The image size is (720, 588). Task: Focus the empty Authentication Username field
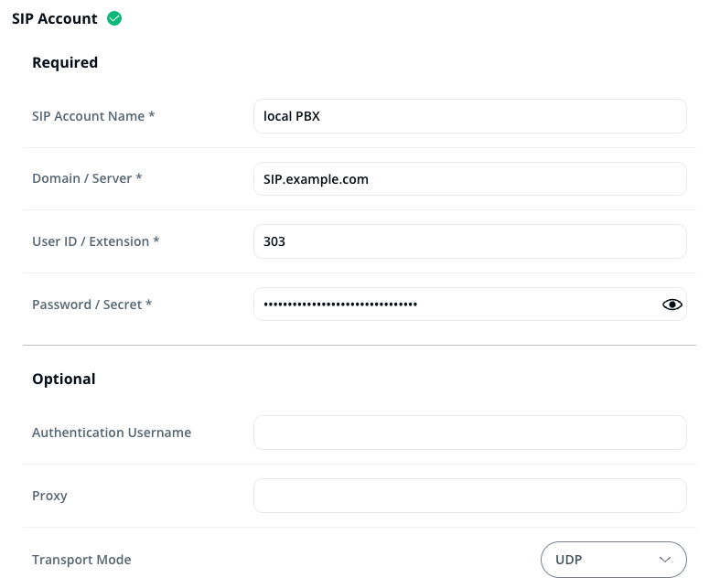[469, 433]
